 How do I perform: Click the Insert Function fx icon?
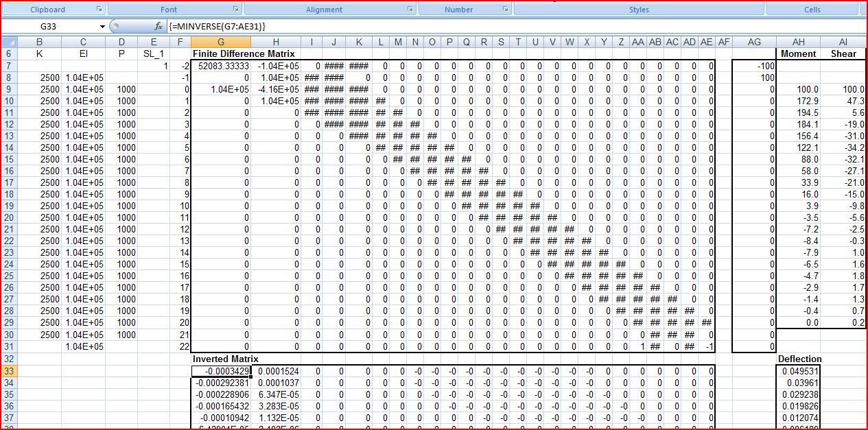159,26
